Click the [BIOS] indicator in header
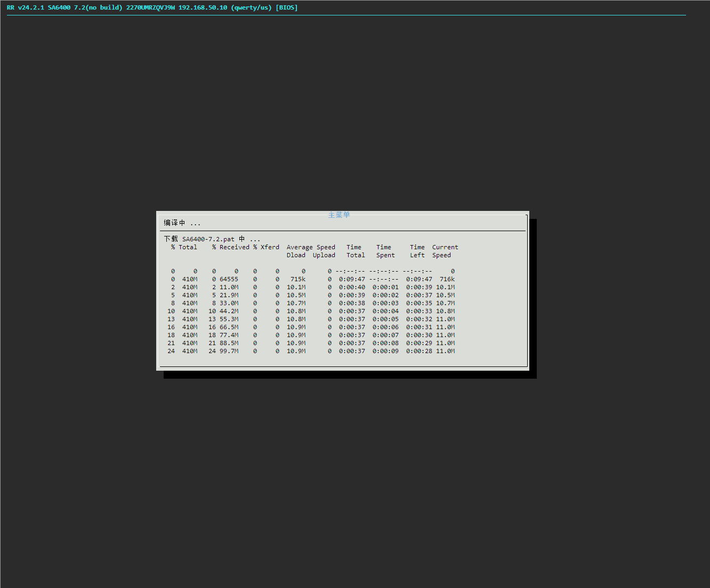The height and width of the screenshot is (588, 710). click(287, 7)
